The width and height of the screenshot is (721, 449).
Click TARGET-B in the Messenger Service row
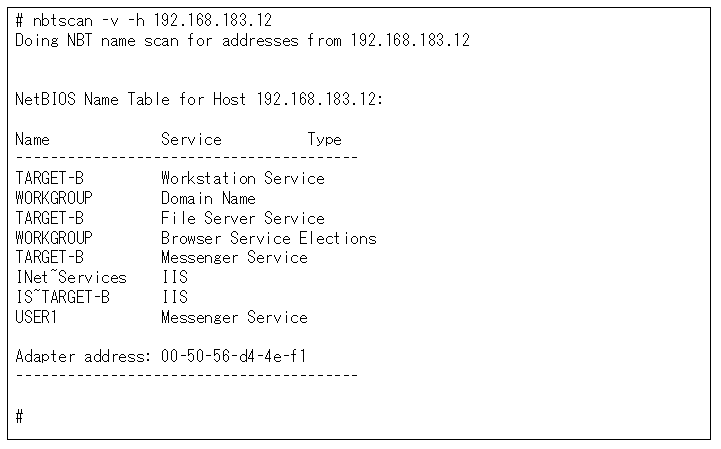(50, 257)
